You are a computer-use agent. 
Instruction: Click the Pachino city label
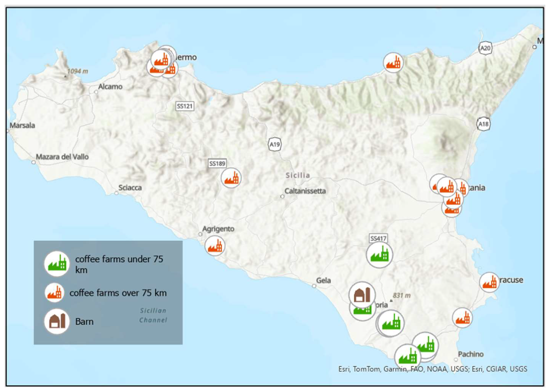471,354
